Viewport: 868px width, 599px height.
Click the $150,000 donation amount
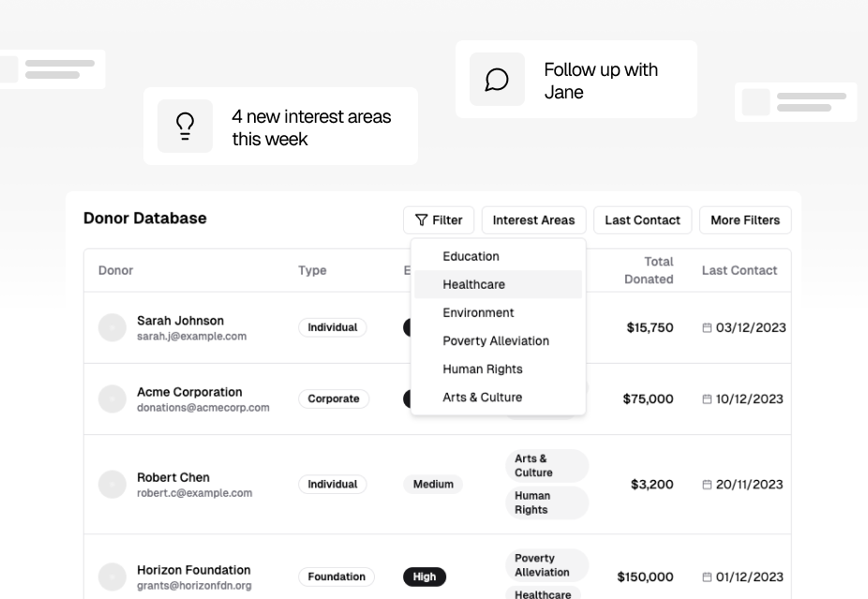click(x=646, y=577)
